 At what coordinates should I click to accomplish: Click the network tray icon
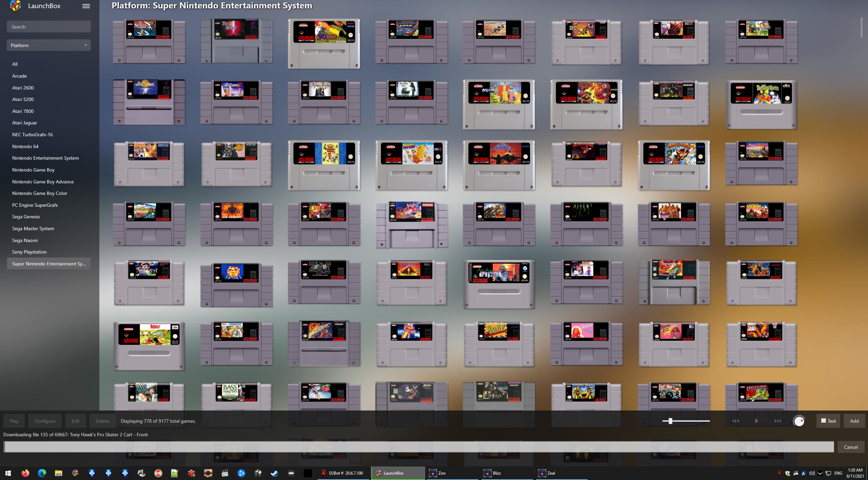828,473
